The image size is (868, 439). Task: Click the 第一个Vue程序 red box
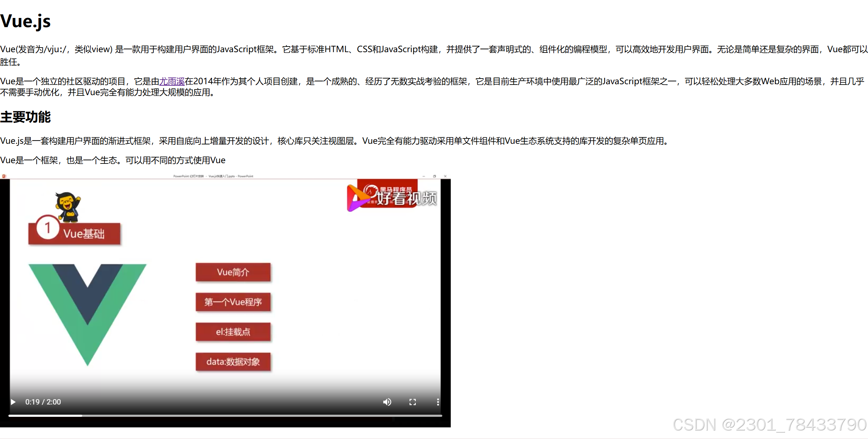[x=233, y=302]
